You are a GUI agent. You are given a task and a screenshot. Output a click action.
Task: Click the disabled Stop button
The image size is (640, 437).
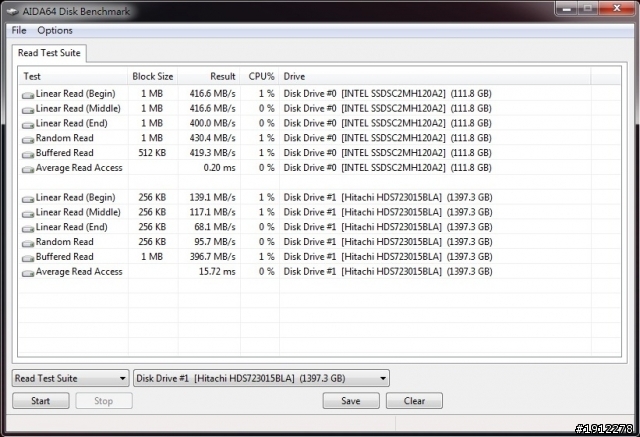104,401
